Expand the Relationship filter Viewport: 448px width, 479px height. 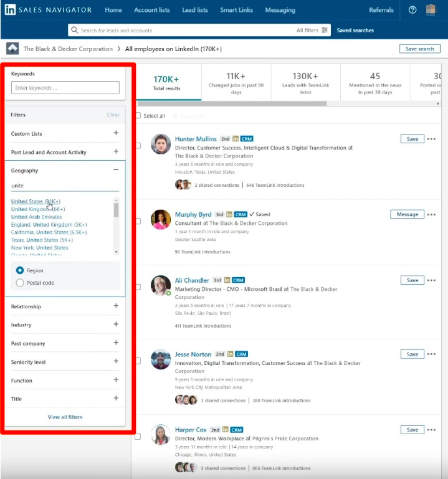(x=116, y=306)
